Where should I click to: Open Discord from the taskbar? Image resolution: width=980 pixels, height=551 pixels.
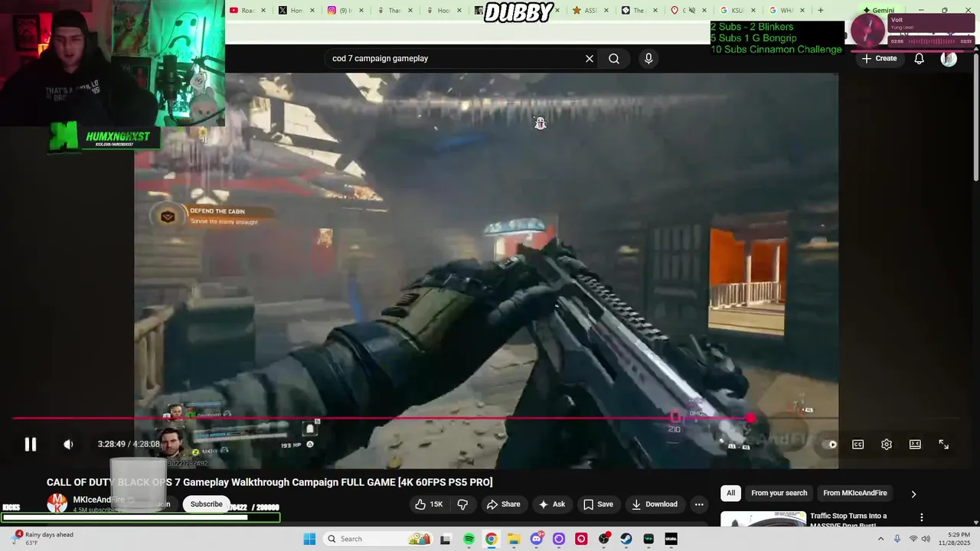536,539
